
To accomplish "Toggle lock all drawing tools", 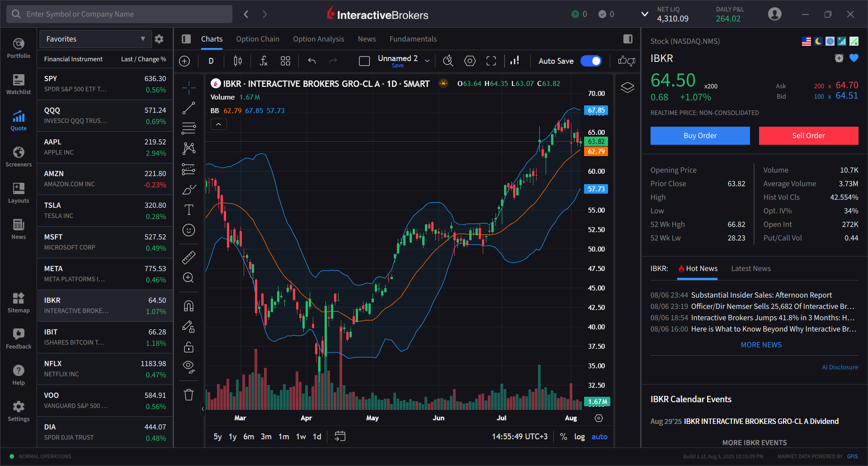I will (189, 347).
